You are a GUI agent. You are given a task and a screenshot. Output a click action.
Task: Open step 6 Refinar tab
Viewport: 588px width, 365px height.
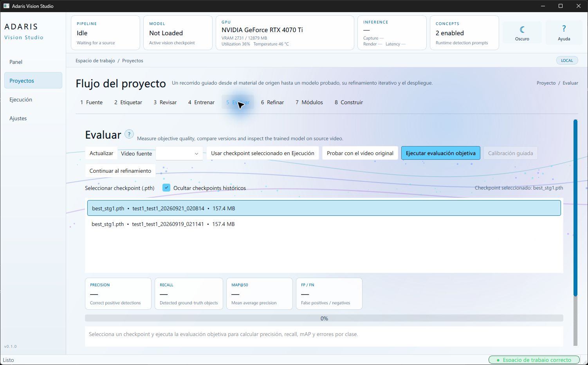pyautogui.click(x=272, y=102)
